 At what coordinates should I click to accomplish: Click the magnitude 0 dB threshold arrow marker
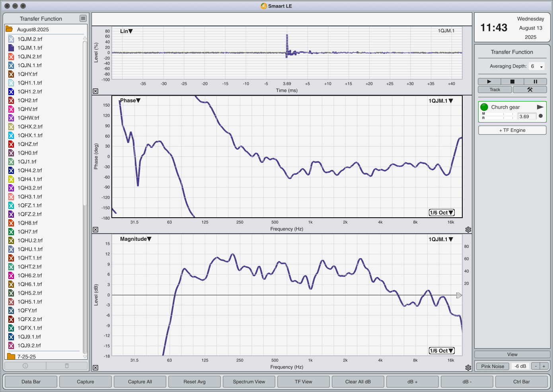(459, 295)
